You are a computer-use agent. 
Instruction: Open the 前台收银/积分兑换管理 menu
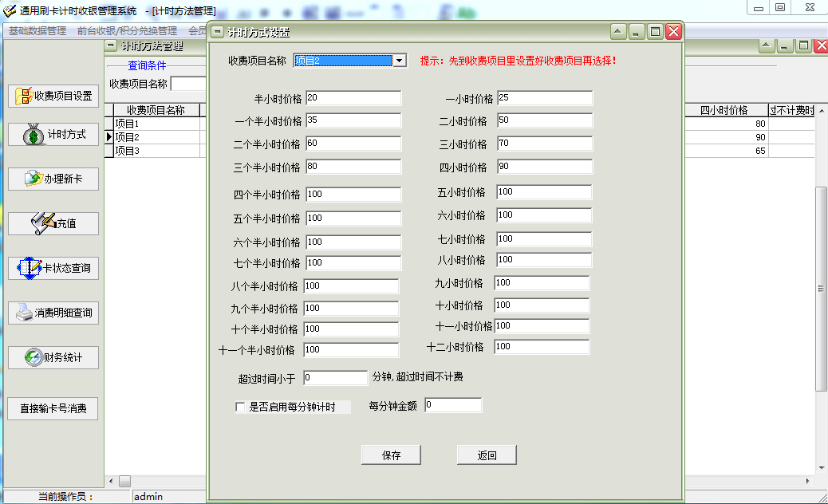point(127,31)
